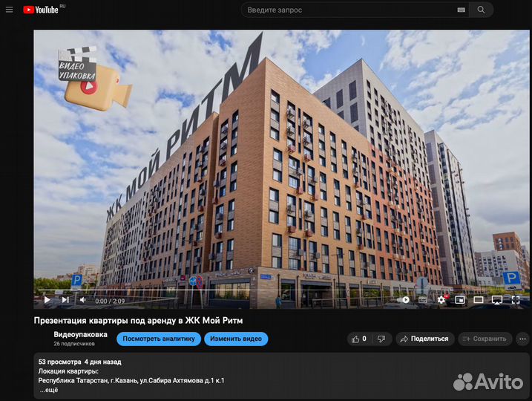The image size is (532, 401).
Task: Open the hamburger guide menu
Action: click(x=10, y=10)
